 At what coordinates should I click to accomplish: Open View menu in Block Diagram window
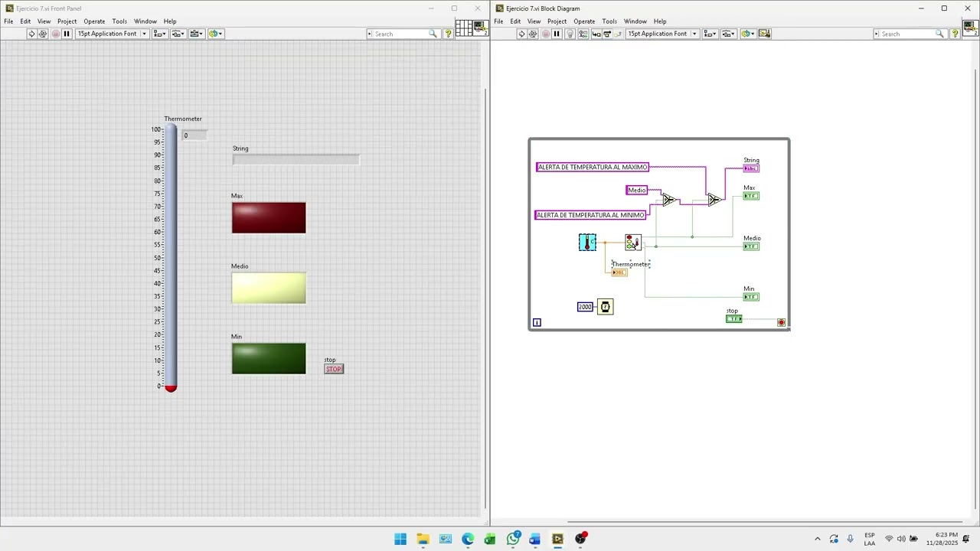tap(534, 21)
